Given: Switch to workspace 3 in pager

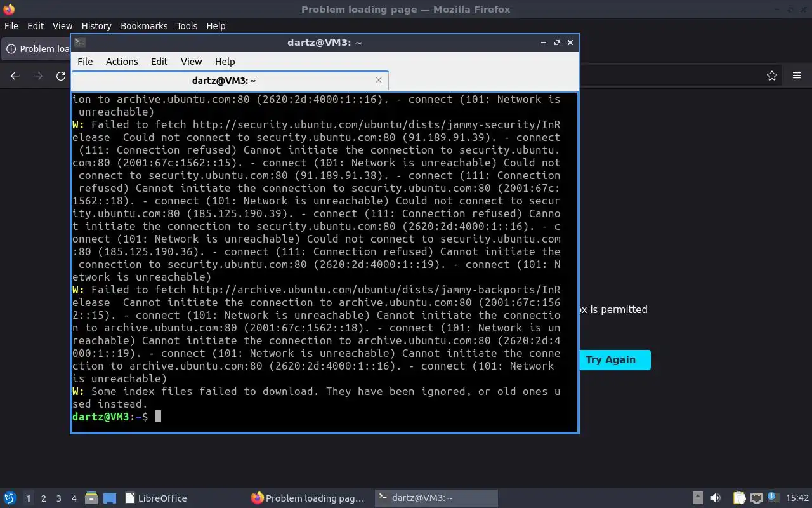Looking at the screenshot, I should coord(58,498).
